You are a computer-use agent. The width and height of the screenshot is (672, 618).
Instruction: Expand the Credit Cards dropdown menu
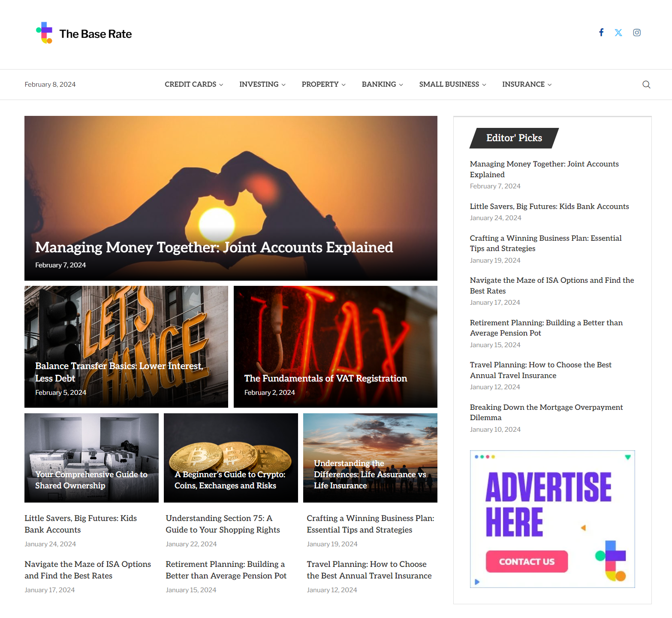pos(193,85)
